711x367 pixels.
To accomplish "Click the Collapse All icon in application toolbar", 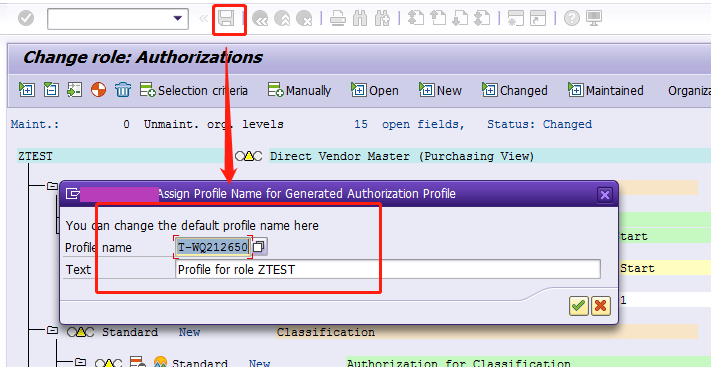I will pos(51,89).
